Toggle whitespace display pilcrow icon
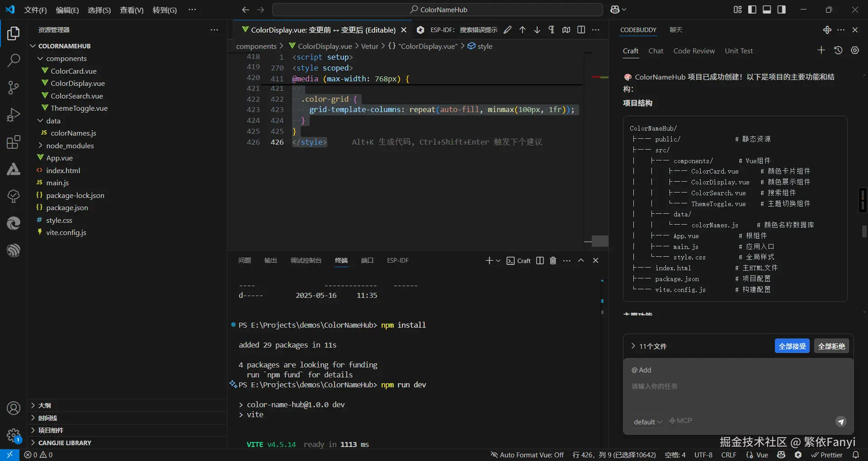Screen dimensions: 868x461 (551, 30)
